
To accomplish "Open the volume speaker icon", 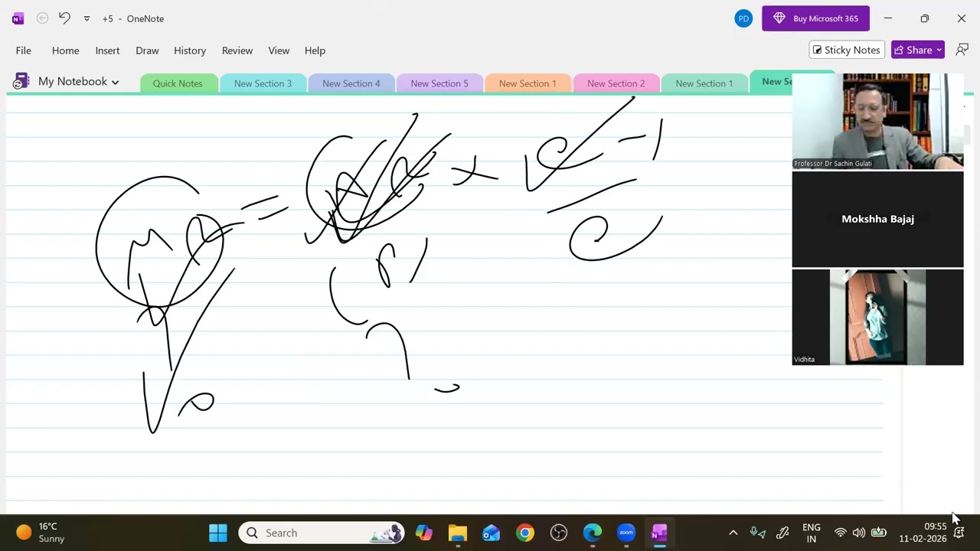I will tap(859, 533).
